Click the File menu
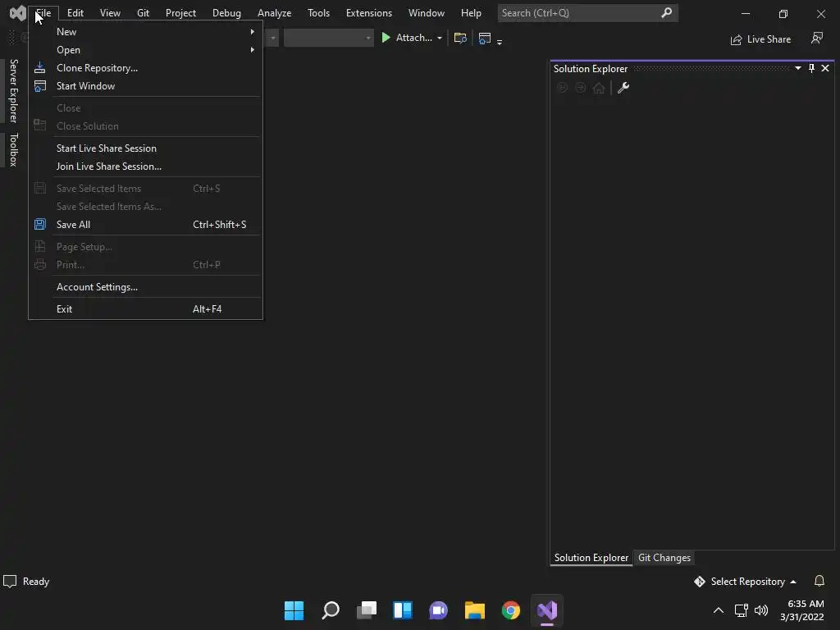 tap(43, 13)
